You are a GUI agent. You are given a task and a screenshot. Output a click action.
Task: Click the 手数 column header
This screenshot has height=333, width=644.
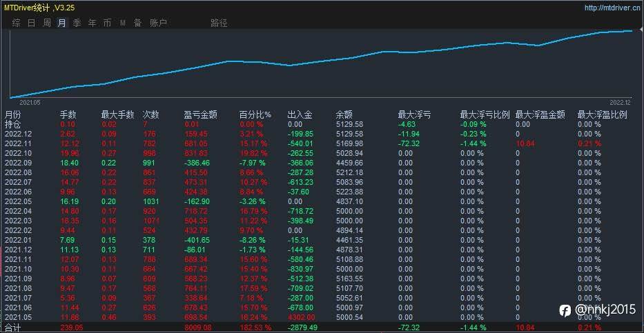point(68,115)
